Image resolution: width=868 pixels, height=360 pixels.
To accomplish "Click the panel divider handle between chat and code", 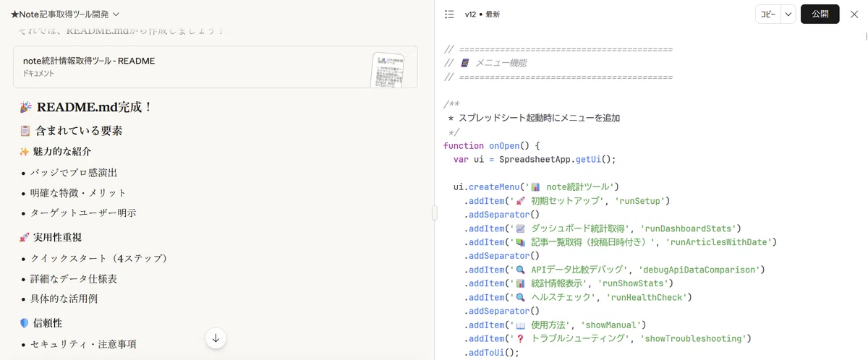I will pyautogui.click(x=435, y=213).
